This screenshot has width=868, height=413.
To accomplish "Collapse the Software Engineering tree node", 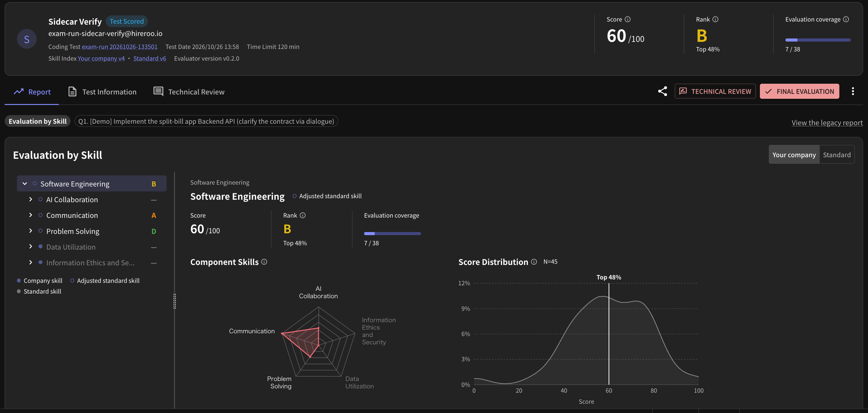I will (x=25, y=183).
